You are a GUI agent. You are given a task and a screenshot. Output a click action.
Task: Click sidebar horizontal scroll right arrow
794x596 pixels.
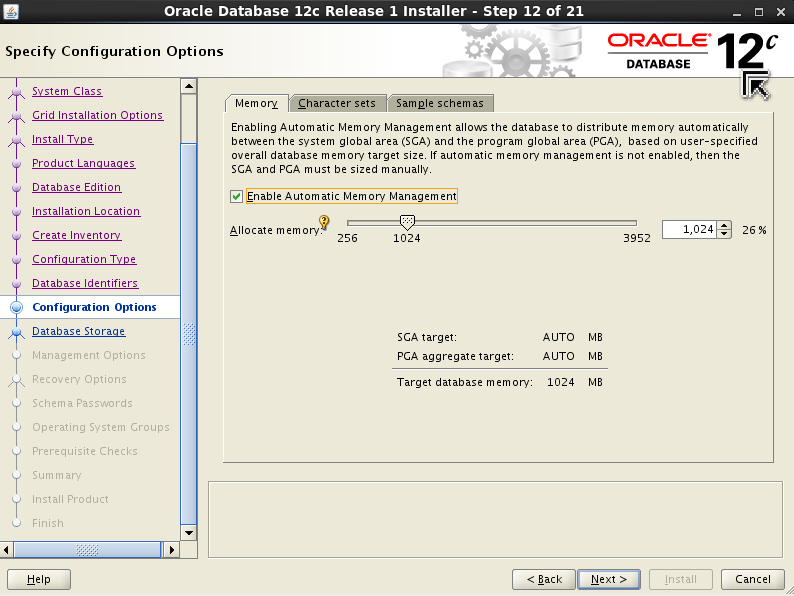(172, 549)
